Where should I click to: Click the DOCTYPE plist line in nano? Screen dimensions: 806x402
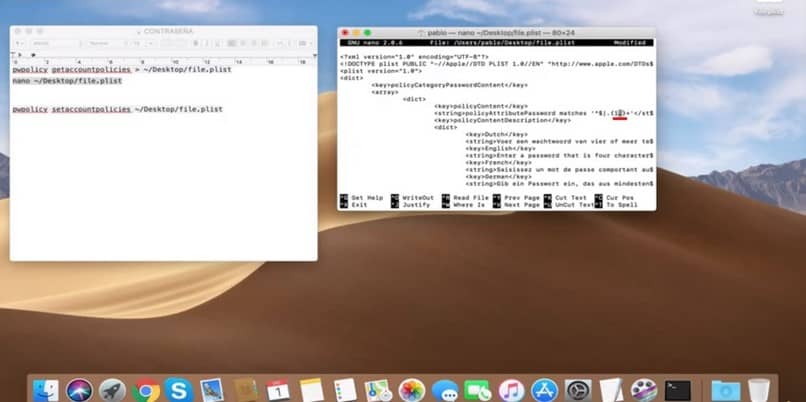pos(497,64)
